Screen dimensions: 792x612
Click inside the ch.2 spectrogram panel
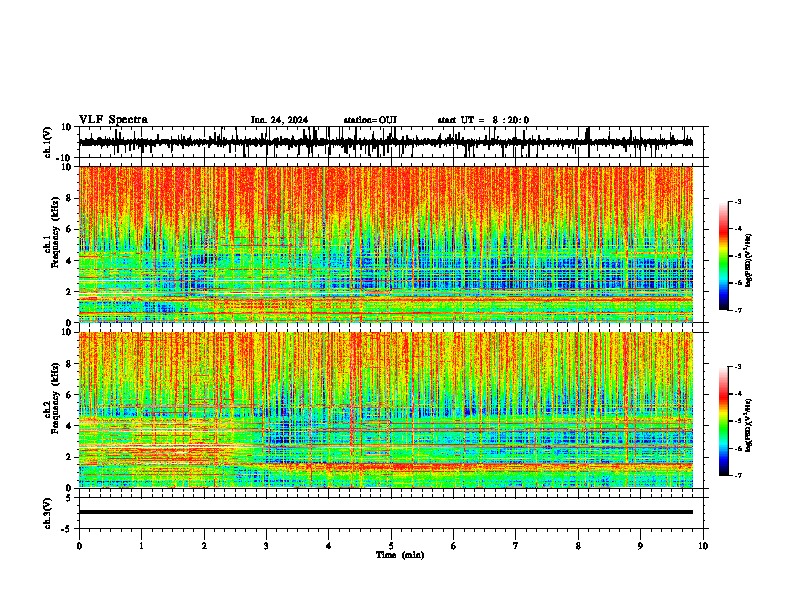click(385, 410)
